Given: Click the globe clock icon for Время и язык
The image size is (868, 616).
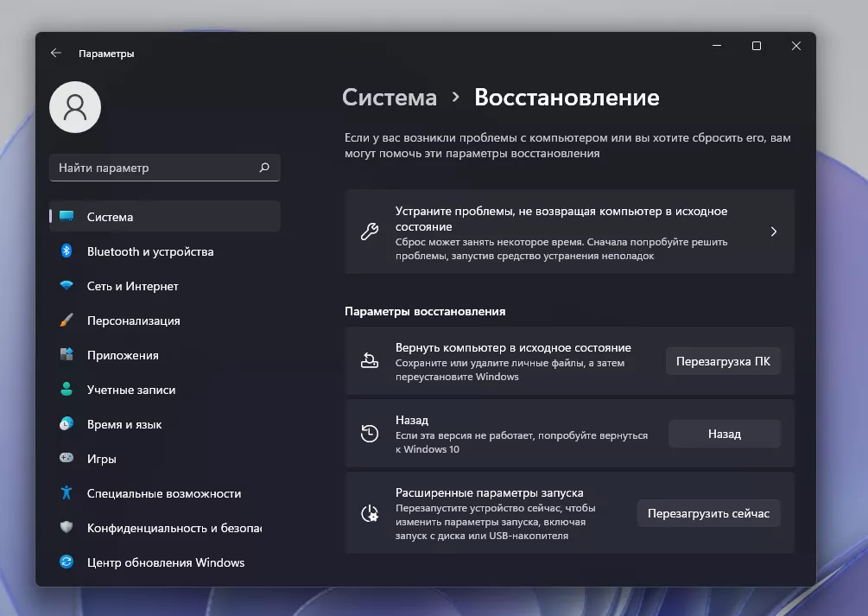Looking at the screenshot, I should (67, 424).
